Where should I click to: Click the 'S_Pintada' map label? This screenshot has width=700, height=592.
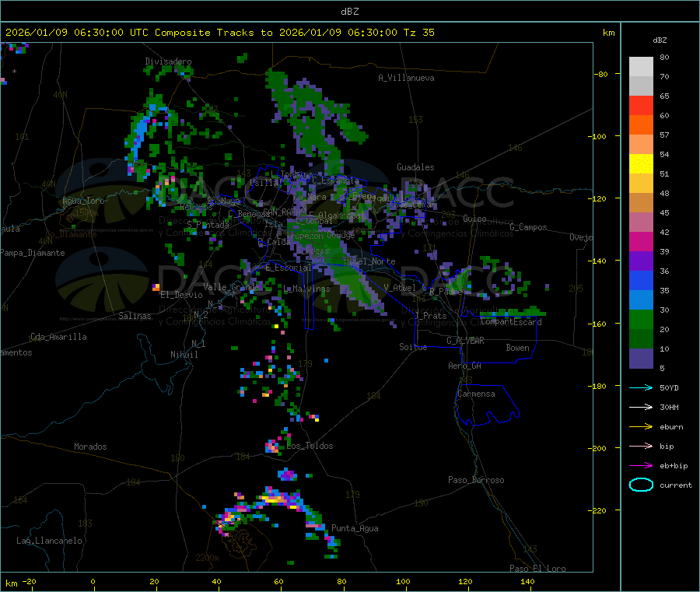tap(208, 225)
